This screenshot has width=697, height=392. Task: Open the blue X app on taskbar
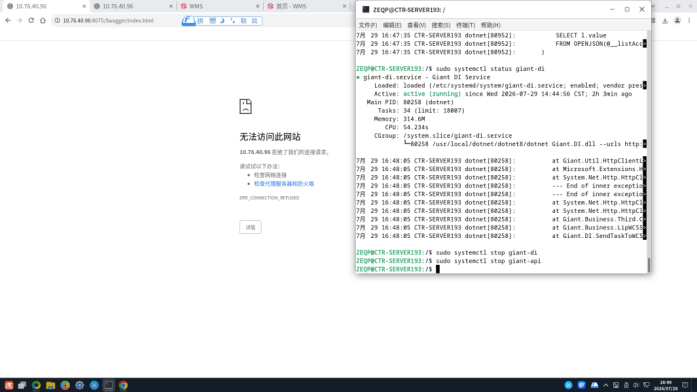pyautogui.click(x=94, y=385)
